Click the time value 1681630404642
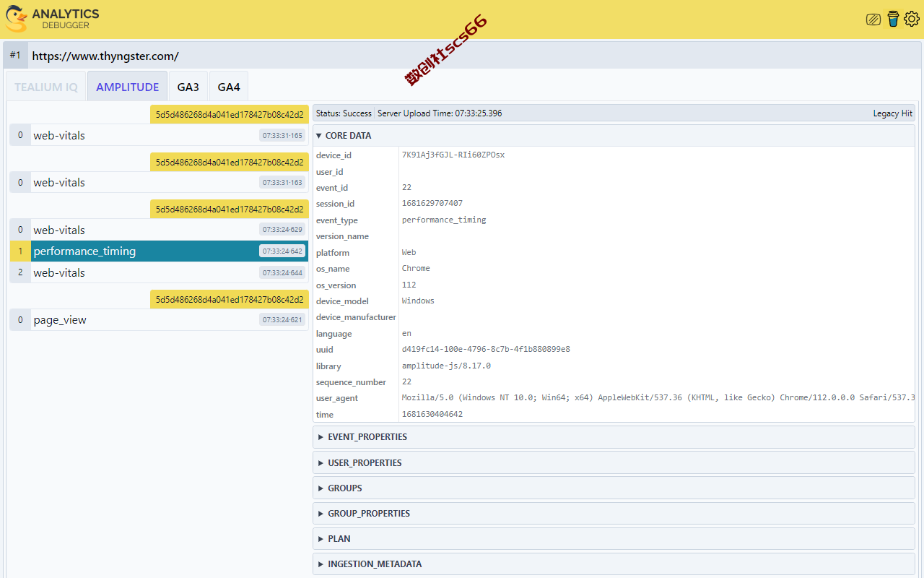The image size is (924, 578). click(x=432, y=414)
